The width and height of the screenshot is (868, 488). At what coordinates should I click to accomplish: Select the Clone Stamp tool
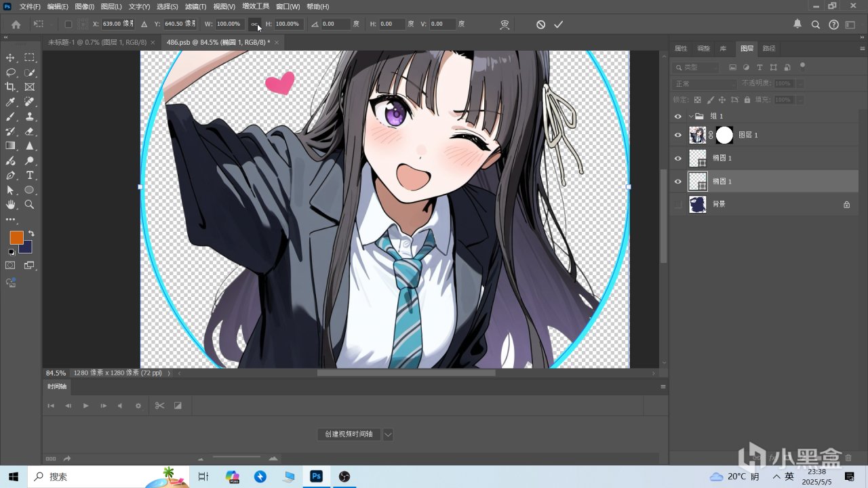point(30,117)
